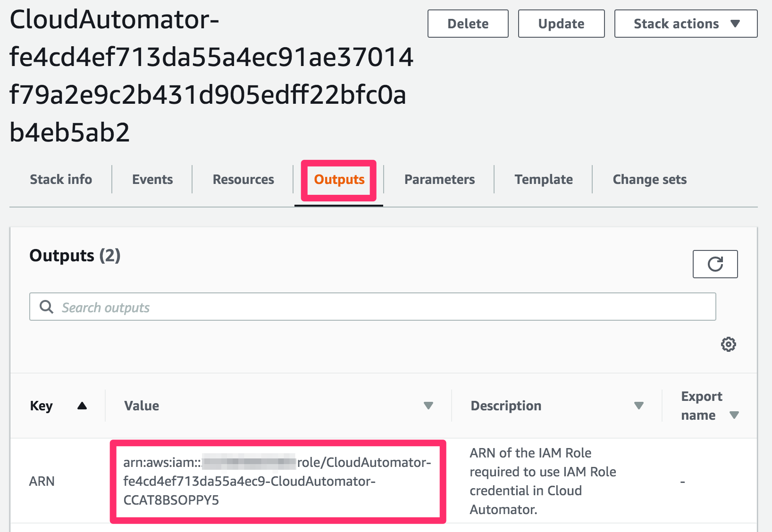Open the Description column sort dropdown arrow
This screenshot has width=772, height=532.
click(639, 406)
